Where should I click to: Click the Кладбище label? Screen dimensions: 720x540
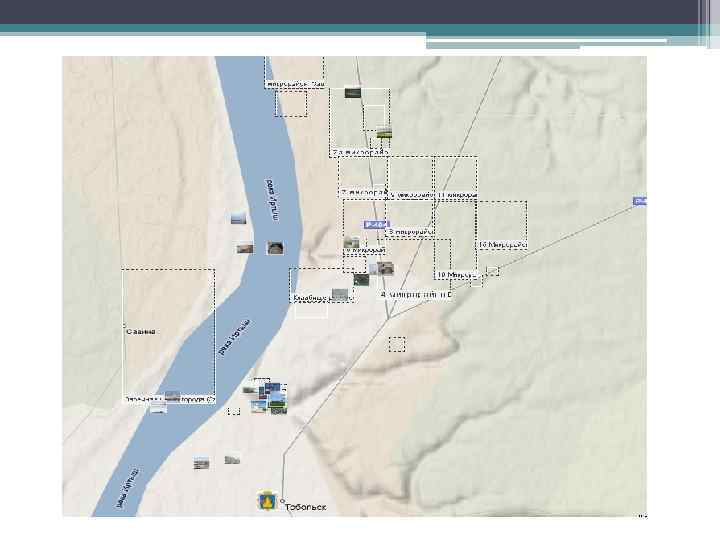[x=312, y=298]
